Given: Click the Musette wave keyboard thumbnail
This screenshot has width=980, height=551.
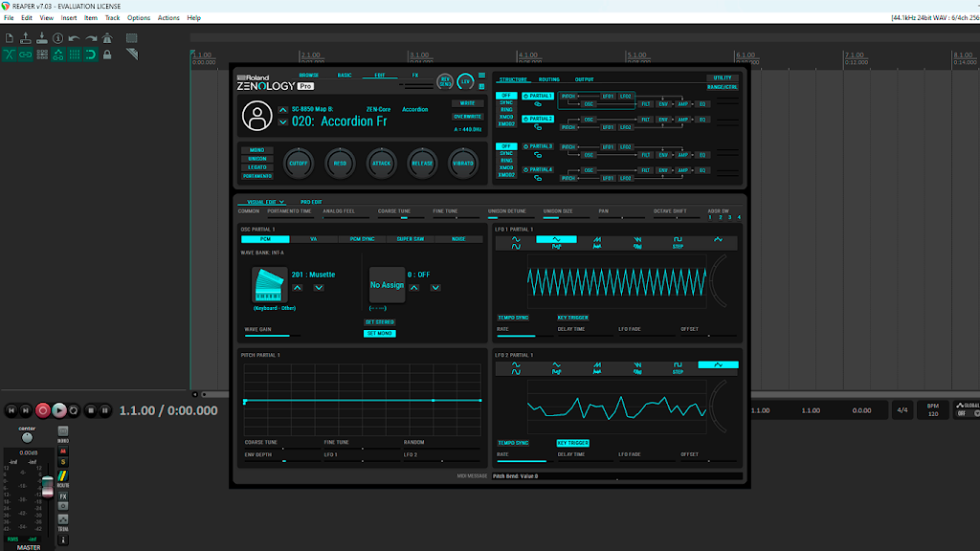Looking at the screenshot, I should pyautogui.click(x=269, y=285).
